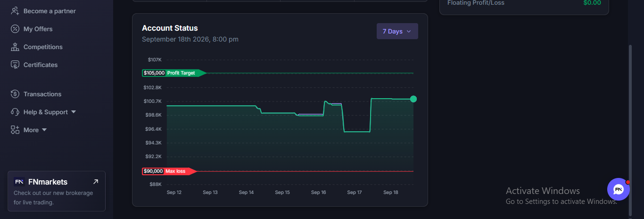Click the green chart endpoint marker
The image size is (644, 219).
[x=413, y=99]
